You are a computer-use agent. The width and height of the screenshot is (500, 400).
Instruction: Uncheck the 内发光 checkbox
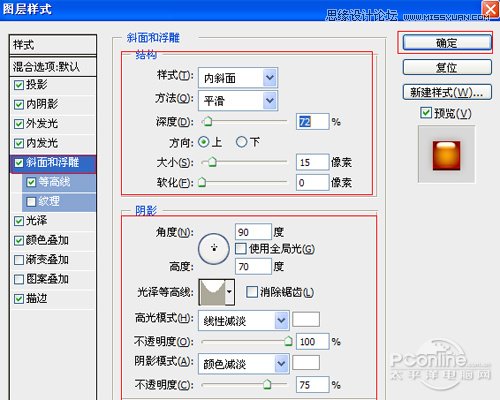pos(19,144)
